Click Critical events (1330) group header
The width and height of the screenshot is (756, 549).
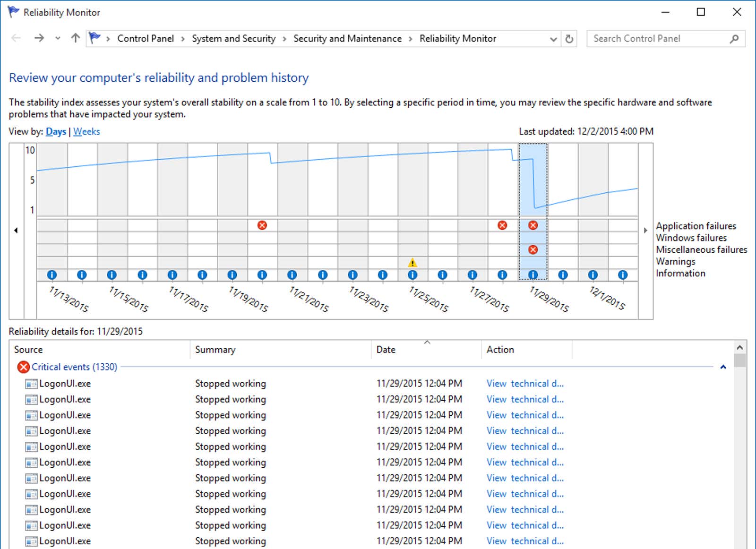(74, 367)
